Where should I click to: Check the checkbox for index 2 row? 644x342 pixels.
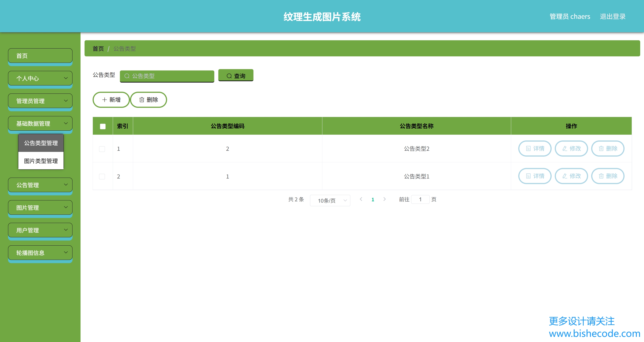pos(102,176)
